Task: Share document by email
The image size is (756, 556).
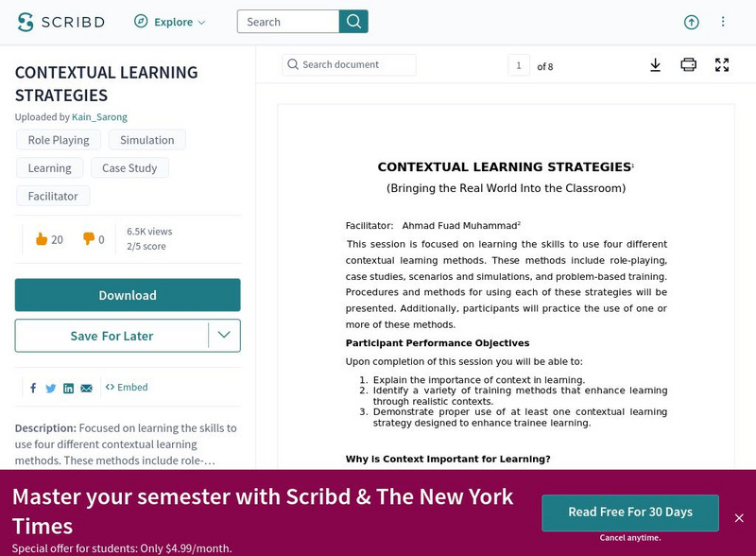Action: pyautogui.click(x=86, y=388)
